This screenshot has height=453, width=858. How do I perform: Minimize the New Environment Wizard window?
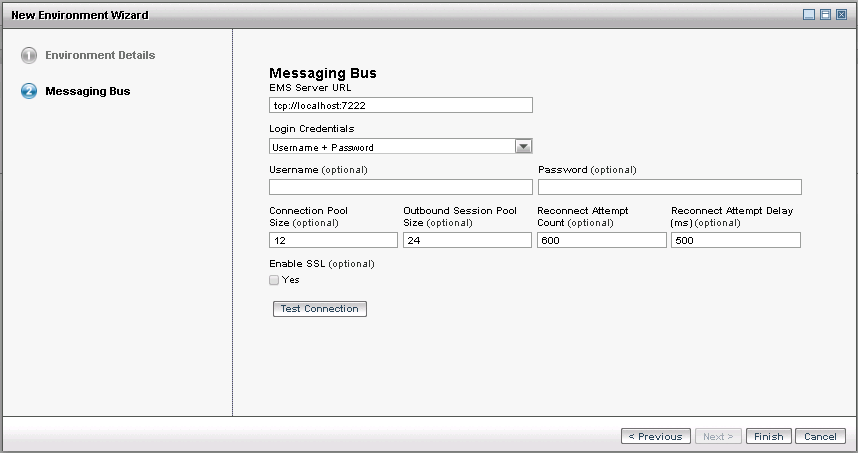pos(809,15)
